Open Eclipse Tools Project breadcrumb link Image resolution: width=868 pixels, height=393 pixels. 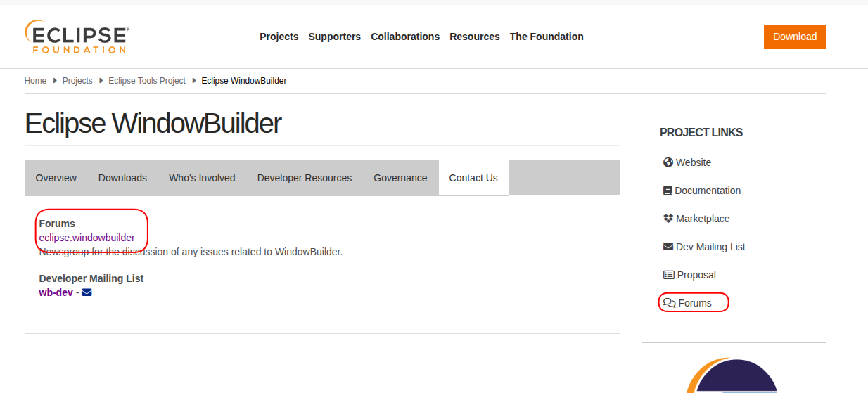147,81
